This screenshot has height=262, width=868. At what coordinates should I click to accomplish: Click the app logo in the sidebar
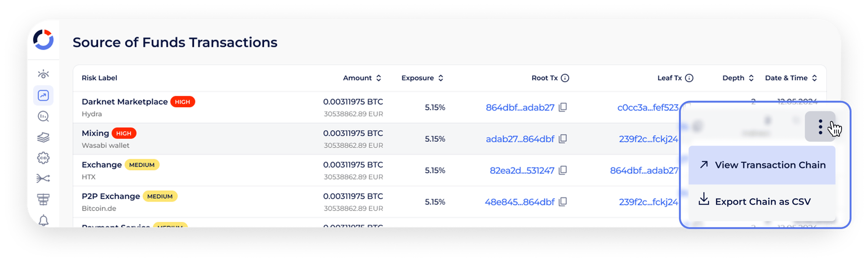click(43, 40)
